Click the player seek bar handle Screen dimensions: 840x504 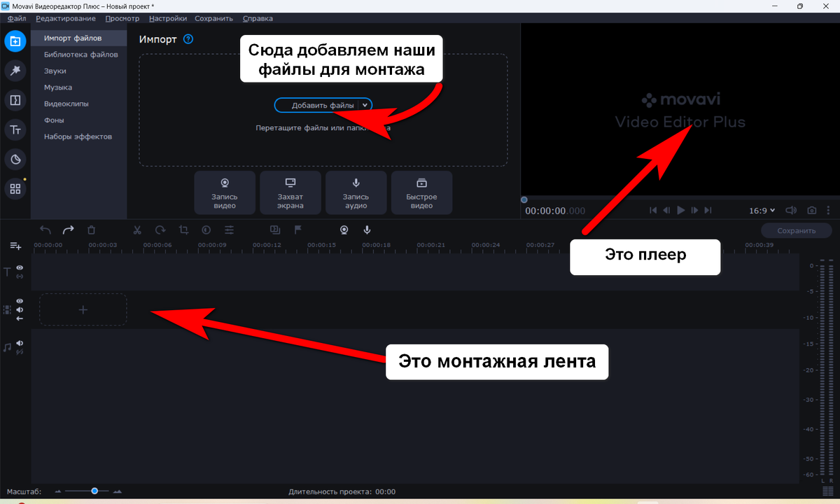(x=524, y=199)
